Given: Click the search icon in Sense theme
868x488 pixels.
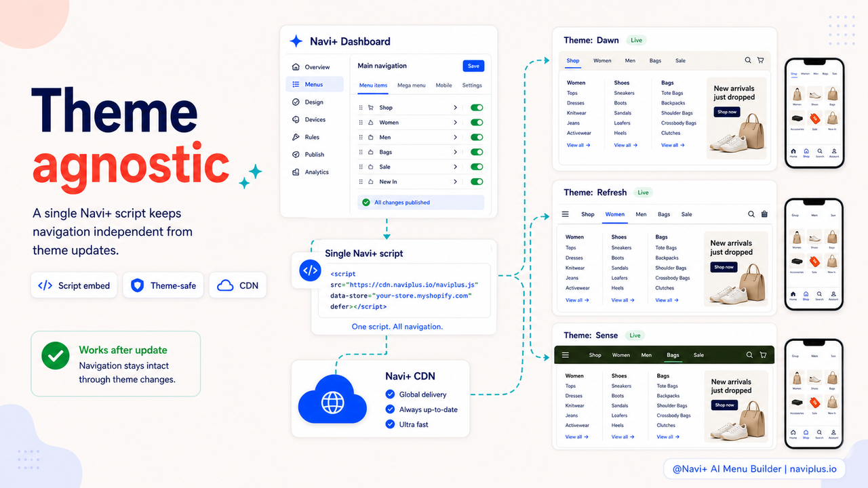Looking at the screenshot, I should pyautogui.click(x=749, y=355).
